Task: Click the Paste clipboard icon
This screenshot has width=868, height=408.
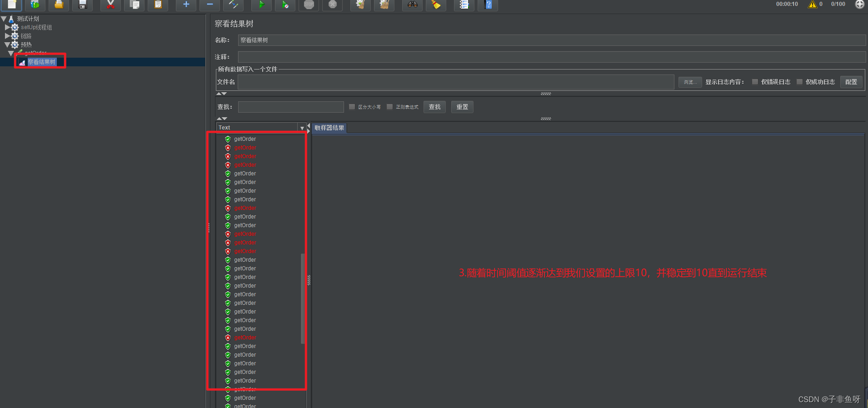Action: tap(158, 5)
